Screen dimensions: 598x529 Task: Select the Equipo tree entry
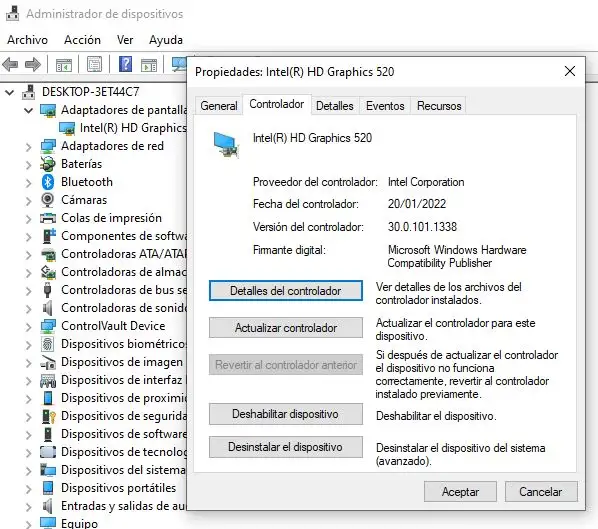click(79, 523)
